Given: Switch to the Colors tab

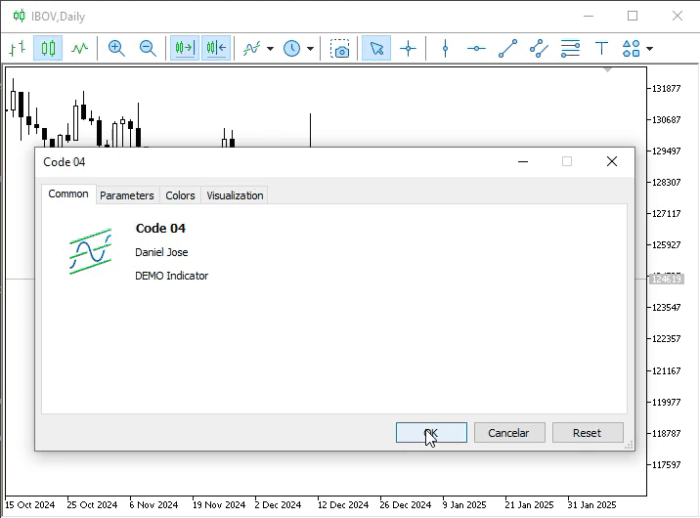Looking at the screenshot, I should (180, 195).
